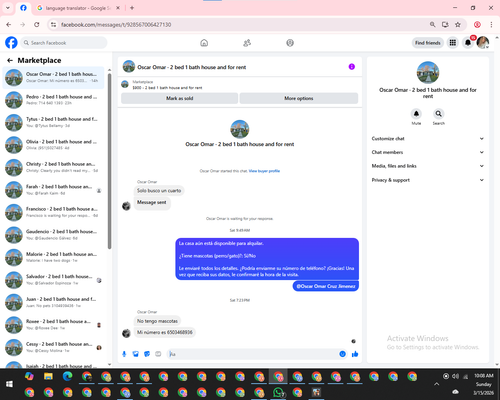Zoom magnifier icon in address bar
Viewport: 500px width, 400px height.
click(432, 25)
